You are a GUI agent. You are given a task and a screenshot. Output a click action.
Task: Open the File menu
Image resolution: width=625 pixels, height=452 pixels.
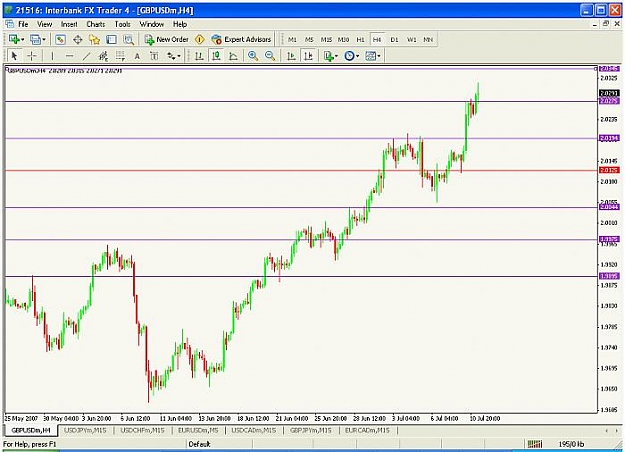23,24
